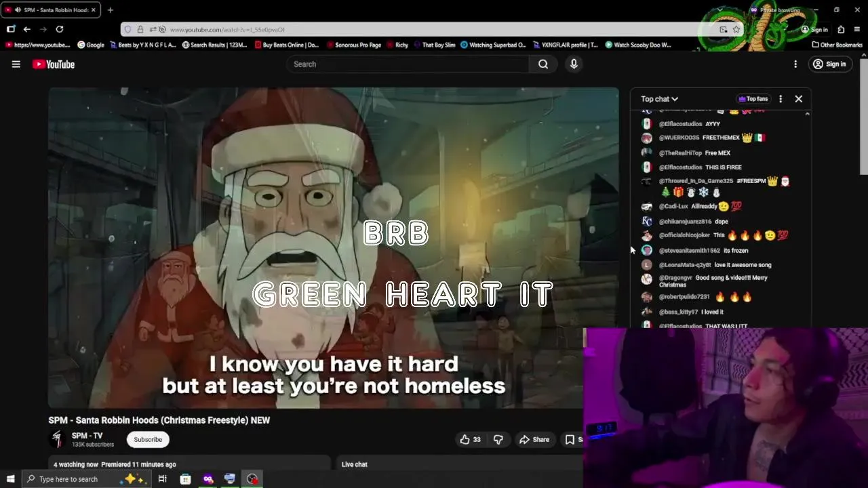Open the Windows Start menu

[x=10, y=479]
